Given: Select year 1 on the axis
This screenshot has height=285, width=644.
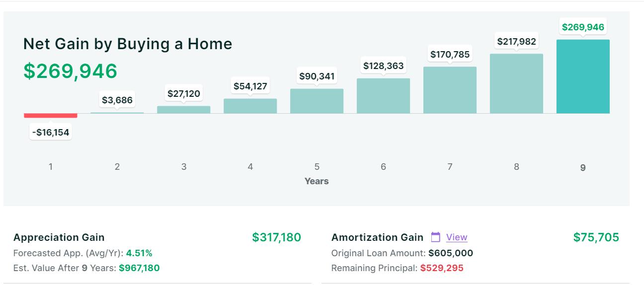Looking at the screenshot, I should pos(51,167).
